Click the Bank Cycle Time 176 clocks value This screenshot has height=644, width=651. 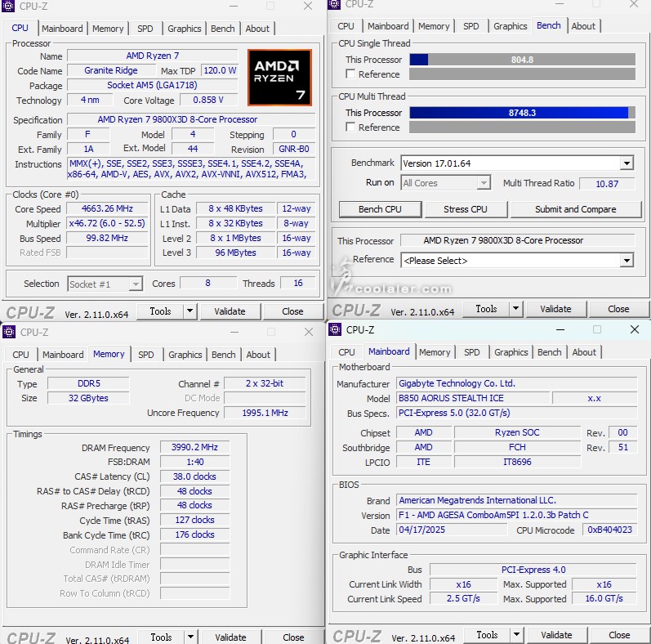pyautogui.click(x=194, y=534)
